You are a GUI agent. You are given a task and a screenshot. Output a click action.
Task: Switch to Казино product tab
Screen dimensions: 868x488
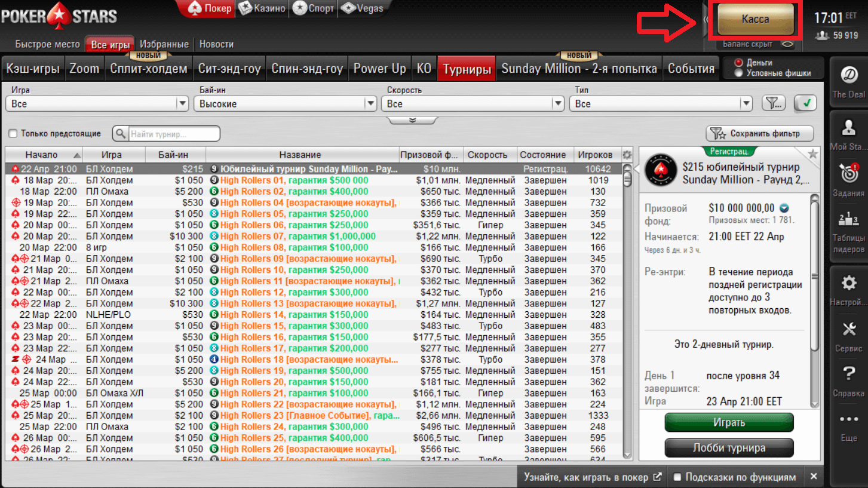tap(262, 8)
